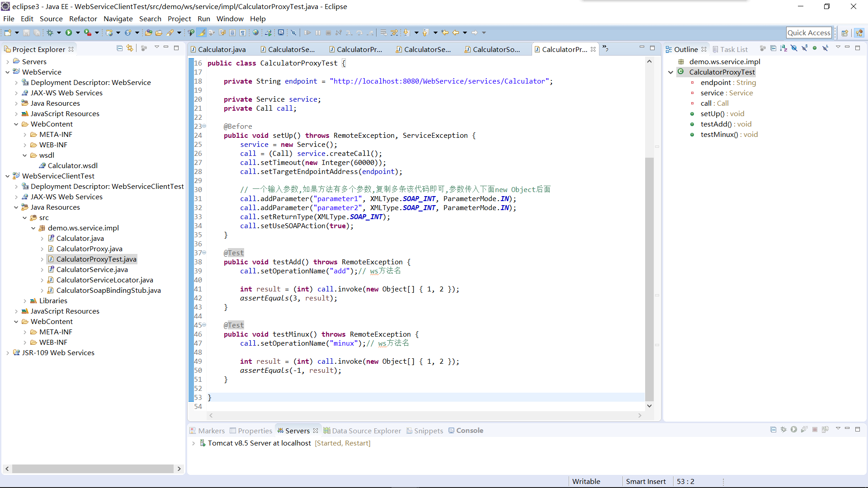
Task: Click Collapse All in Outline panel
Action: tap(773, 48)
